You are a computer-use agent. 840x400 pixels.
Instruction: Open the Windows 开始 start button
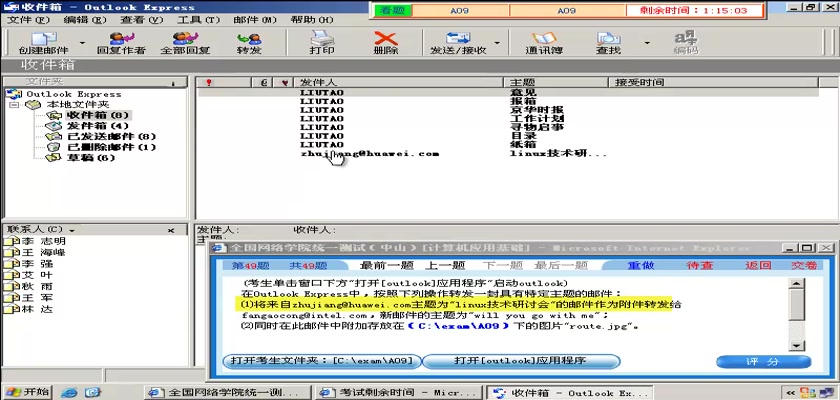click(x=27, y=392)
